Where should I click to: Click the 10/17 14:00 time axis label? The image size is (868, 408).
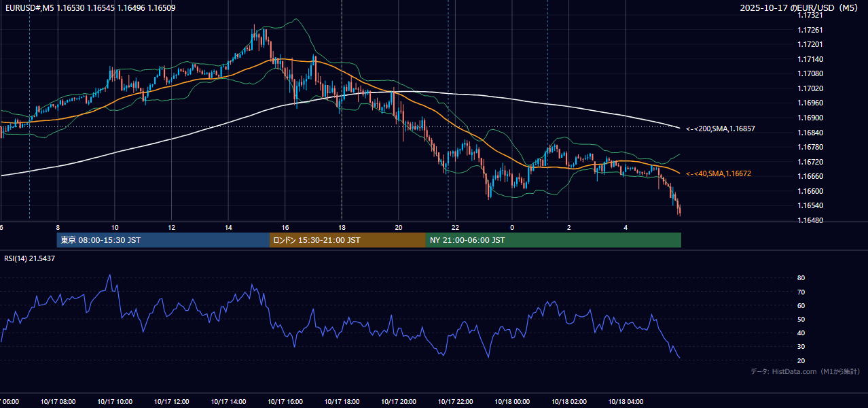(x=228, y=401)
